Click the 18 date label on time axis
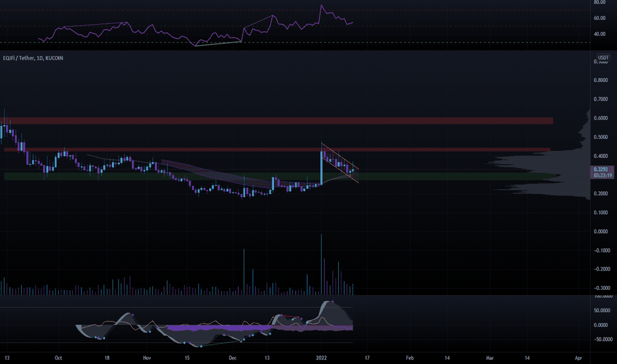617x364 pixels. 107,357
